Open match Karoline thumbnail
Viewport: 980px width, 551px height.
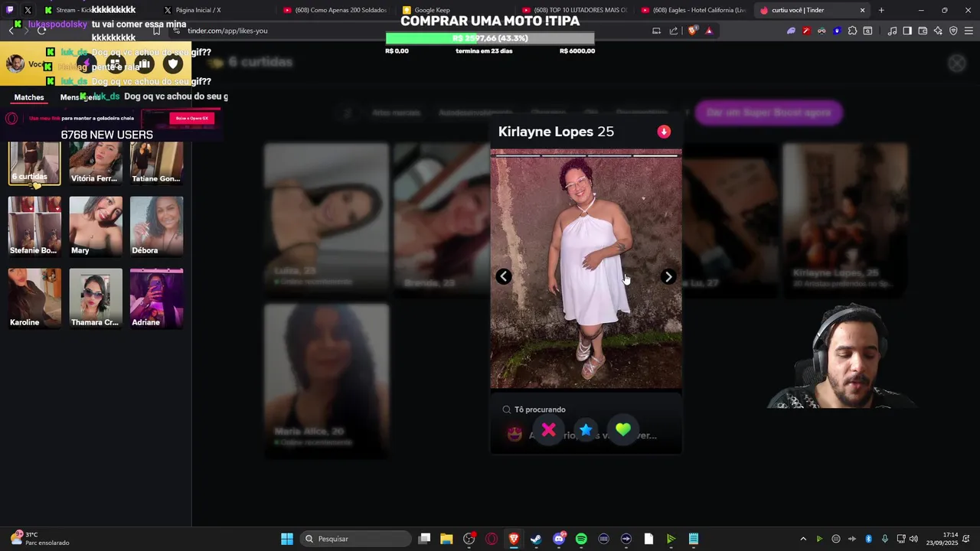coord(34,298)
